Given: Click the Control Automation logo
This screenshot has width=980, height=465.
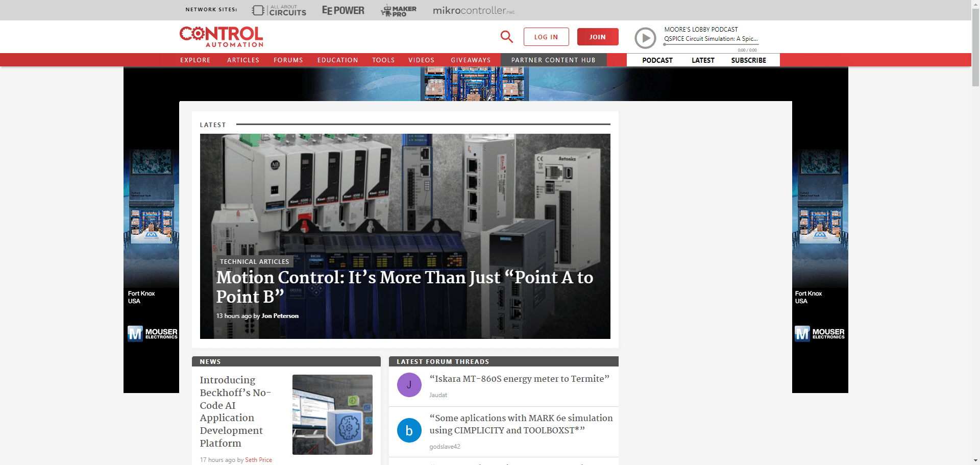Looking at the screenshot, I should pos(222,37).
